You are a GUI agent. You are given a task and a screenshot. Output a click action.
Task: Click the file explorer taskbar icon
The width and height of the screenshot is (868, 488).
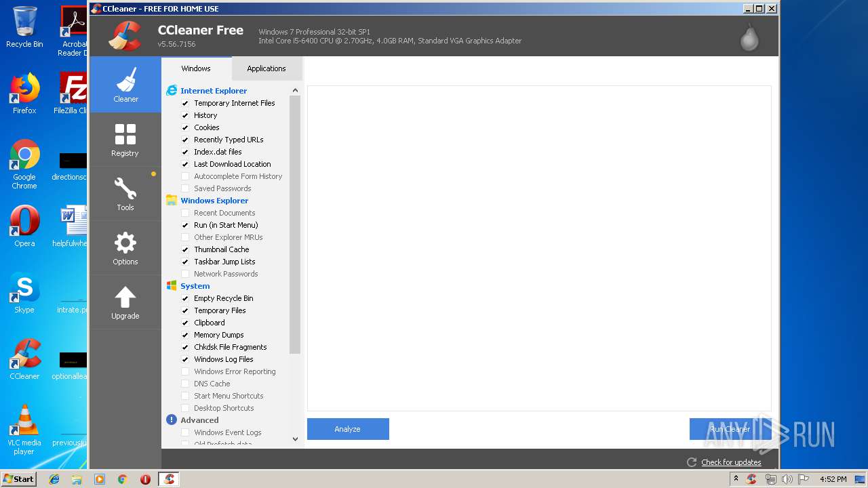pos(77,479)
